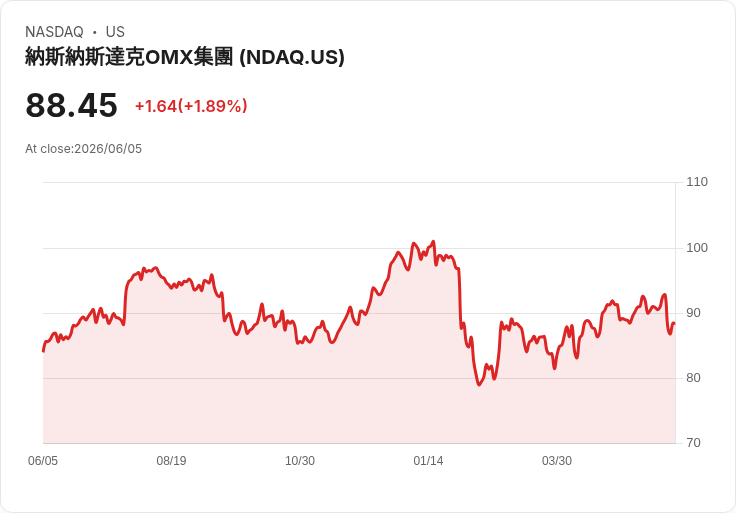736x513 pixels.
Task: Click the 88.45 current price
Action: tap(71, 105)
